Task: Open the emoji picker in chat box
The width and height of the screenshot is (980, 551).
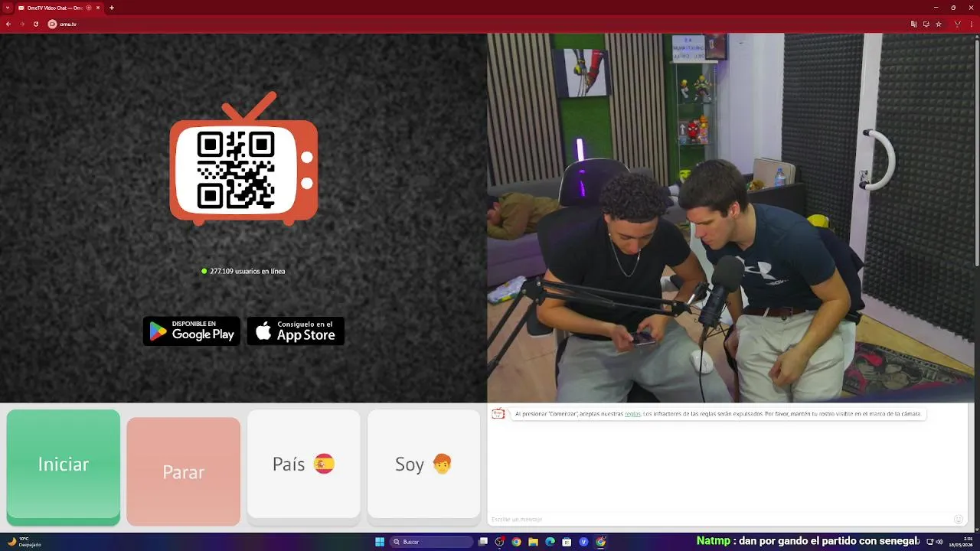Action: [x=958, y=519]
